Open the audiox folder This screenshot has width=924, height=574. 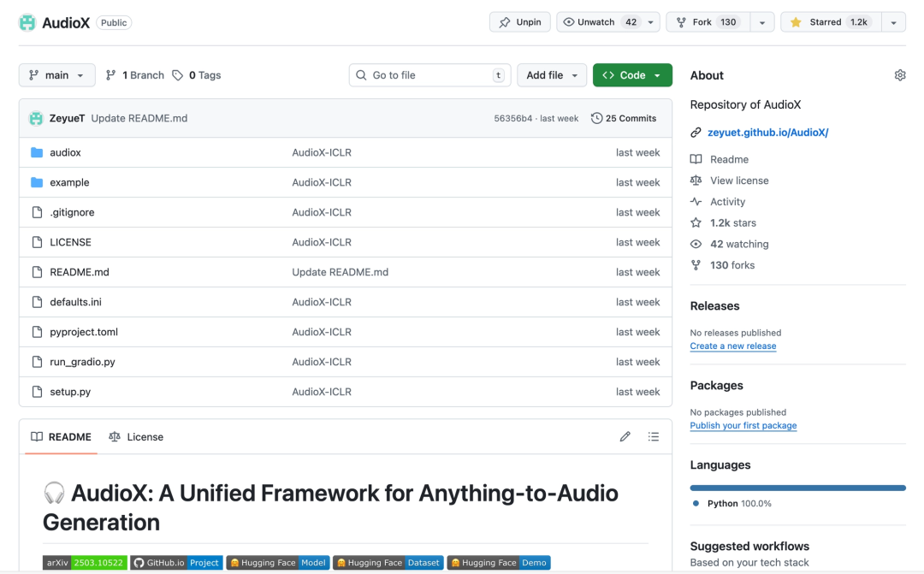click(x=65, y=152)
